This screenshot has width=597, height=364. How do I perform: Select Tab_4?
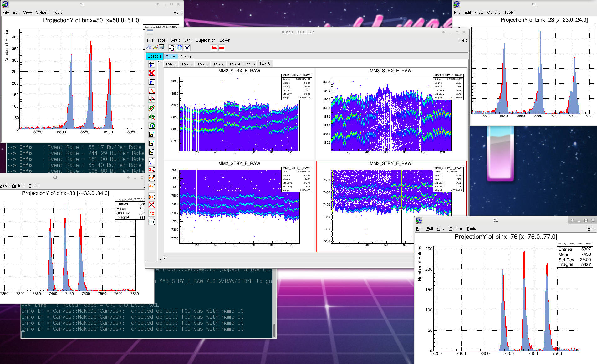234,64
